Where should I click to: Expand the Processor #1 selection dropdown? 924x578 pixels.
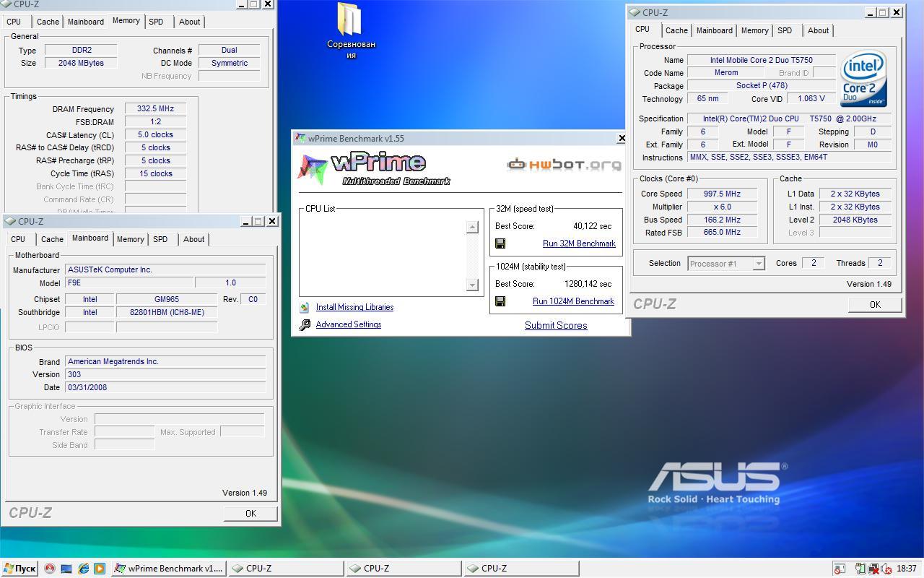(x=758, y=264)
